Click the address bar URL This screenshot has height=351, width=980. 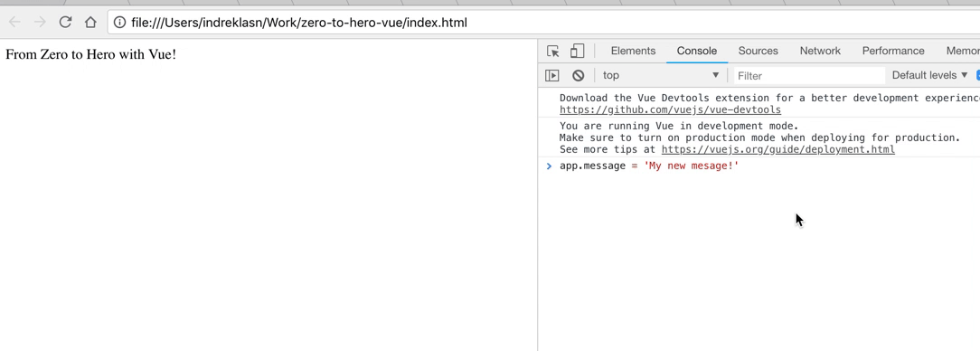(x=298, y=24)
